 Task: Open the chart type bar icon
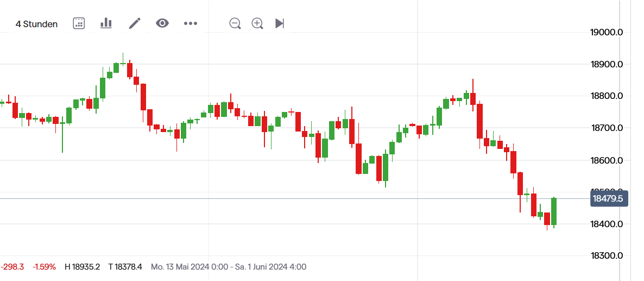(106, 23)
